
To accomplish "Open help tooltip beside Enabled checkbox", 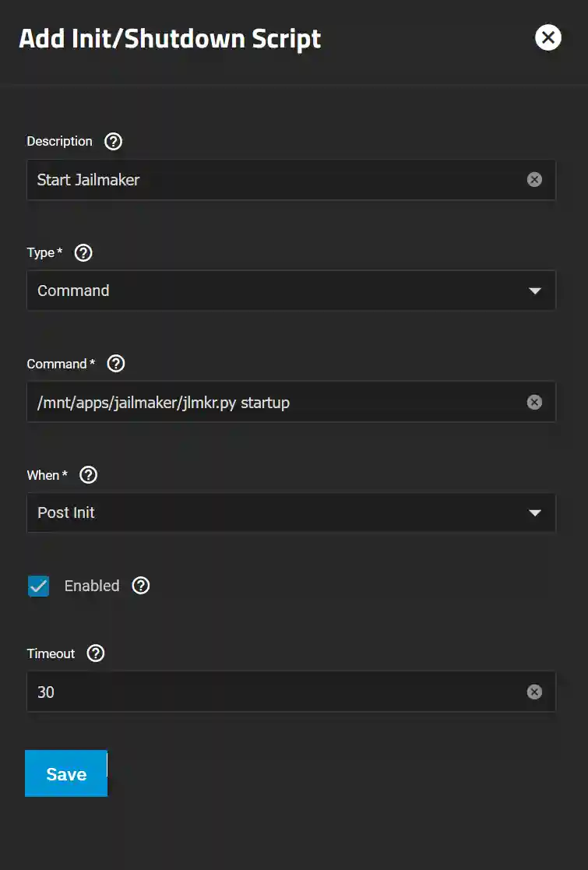I will [x=141, y=586].
